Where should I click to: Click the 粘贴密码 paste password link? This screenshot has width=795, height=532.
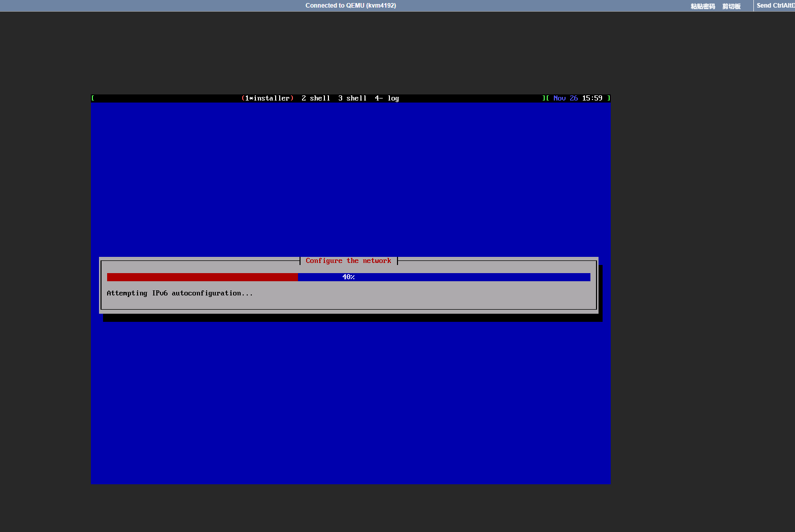(703, 6)
